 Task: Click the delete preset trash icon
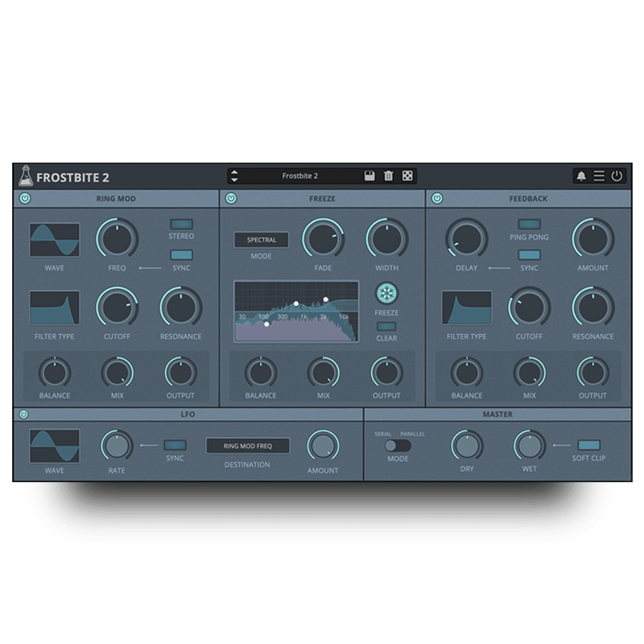point(388,175)
